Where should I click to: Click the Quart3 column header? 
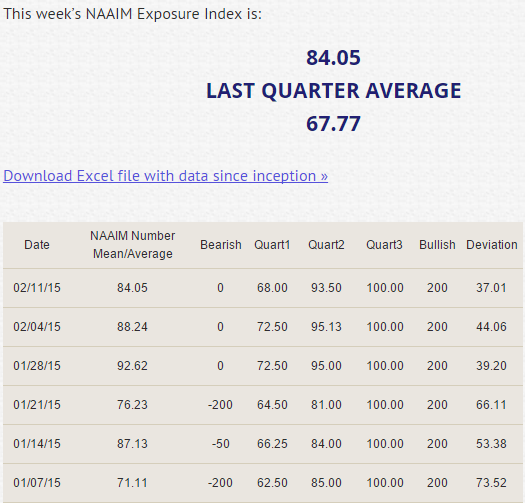(x=384, y=245)
